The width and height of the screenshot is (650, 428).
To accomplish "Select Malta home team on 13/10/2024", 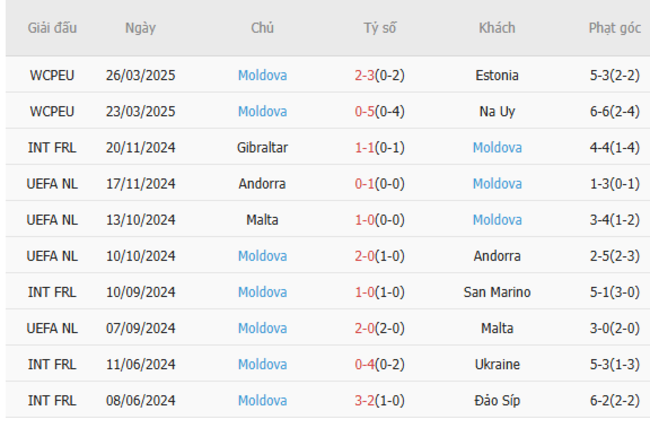I will 263,219.
